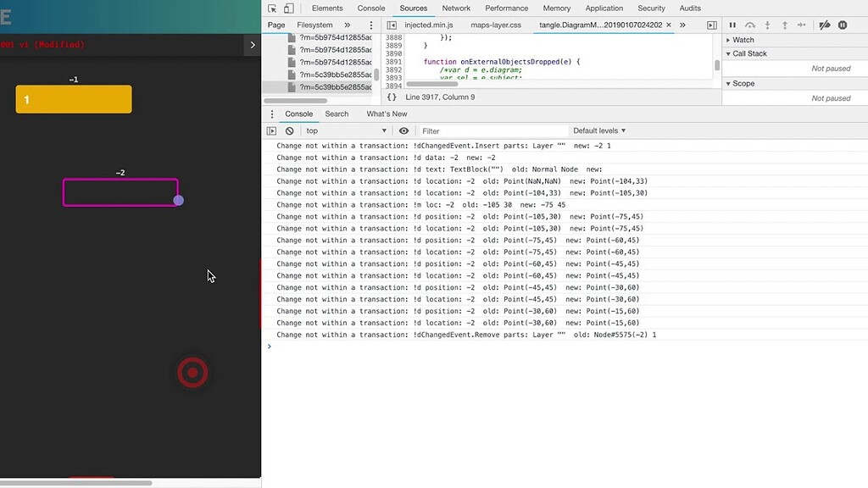Switch to the Network panel
The image size is (868, 488).
point(456,8)
